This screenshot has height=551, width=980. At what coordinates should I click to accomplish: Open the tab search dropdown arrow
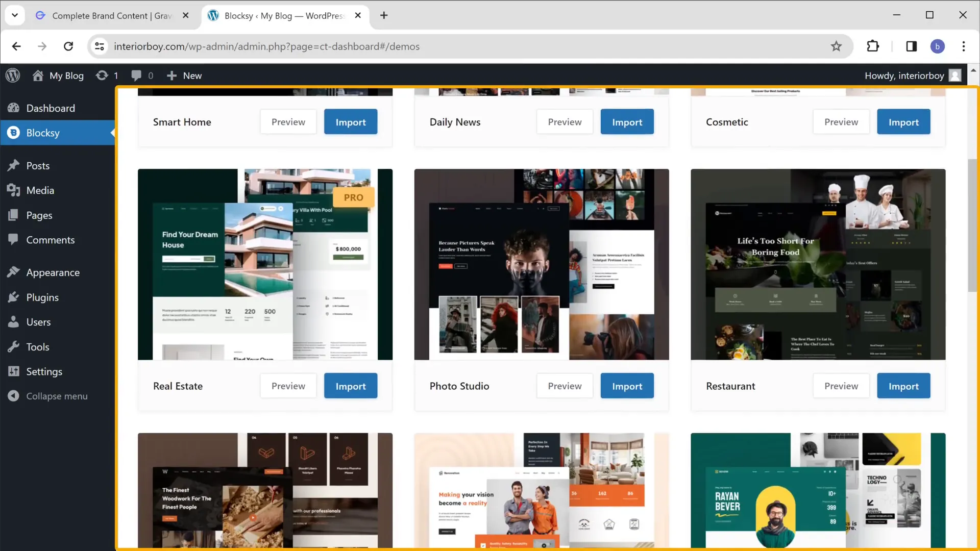coord(15,15)
